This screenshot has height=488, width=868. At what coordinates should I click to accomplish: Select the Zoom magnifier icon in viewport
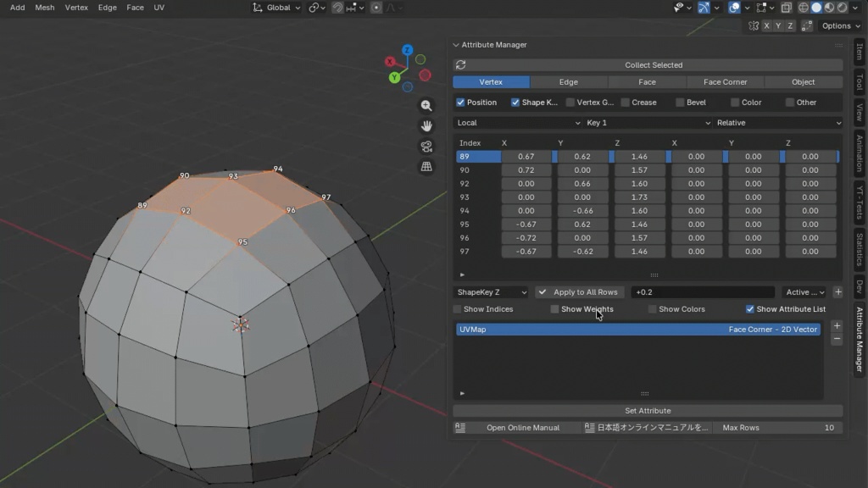[x=426, y=106]
